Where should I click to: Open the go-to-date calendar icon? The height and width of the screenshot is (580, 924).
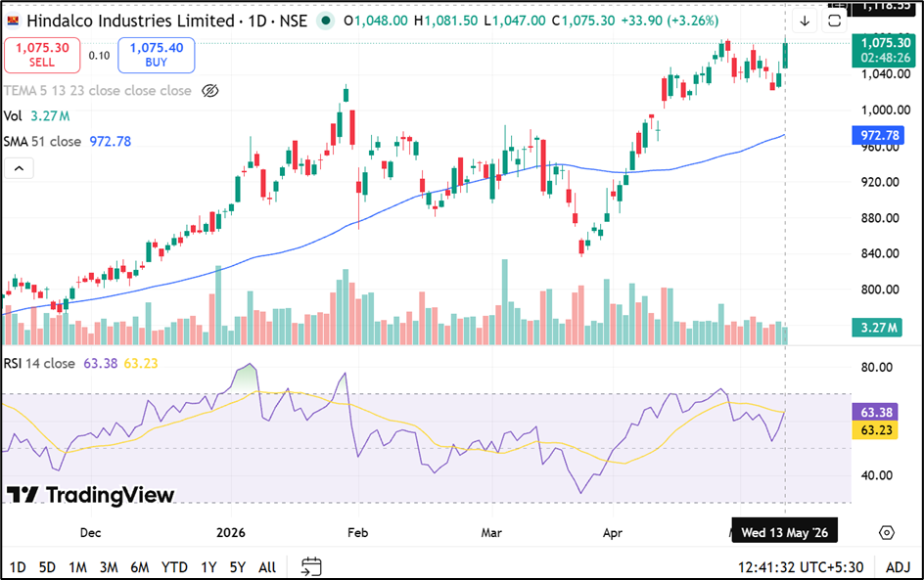[311, 567]
